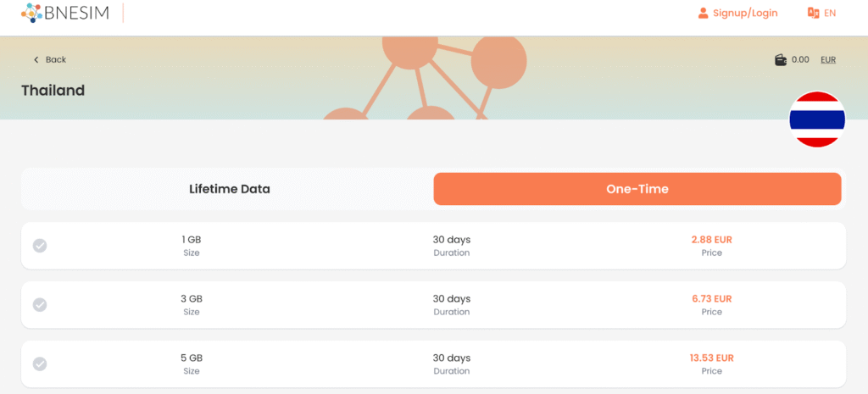Click the language translate icon
Image resolution: width=868 pixels, height=394 pixels.
click(814, 13)
